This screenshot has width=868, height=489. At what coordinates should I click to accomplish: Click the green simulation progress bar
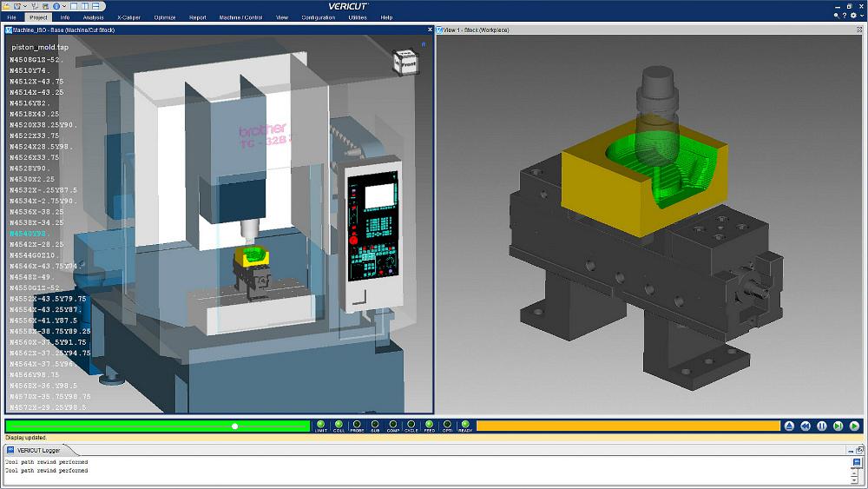click(156, 426)
